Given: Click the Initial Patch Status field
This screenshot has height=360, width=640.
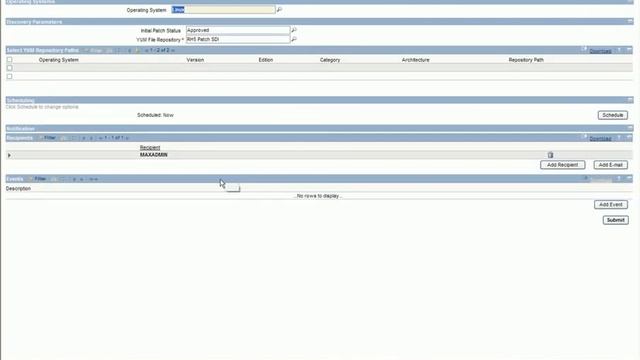Looking at the screenshot, I should 238,30.
